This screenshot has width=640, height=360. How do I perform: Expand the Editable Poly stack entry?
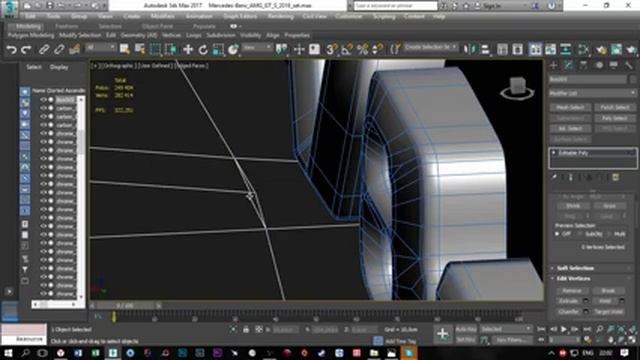tap(554, 153)
